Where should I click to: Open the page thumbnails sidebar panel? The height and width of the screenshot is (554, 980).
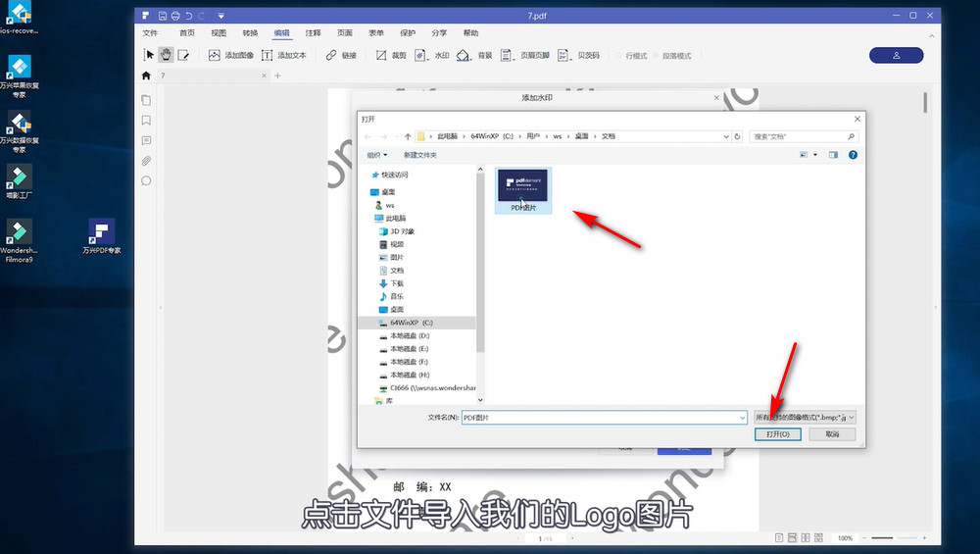click(x=146, y=100)
